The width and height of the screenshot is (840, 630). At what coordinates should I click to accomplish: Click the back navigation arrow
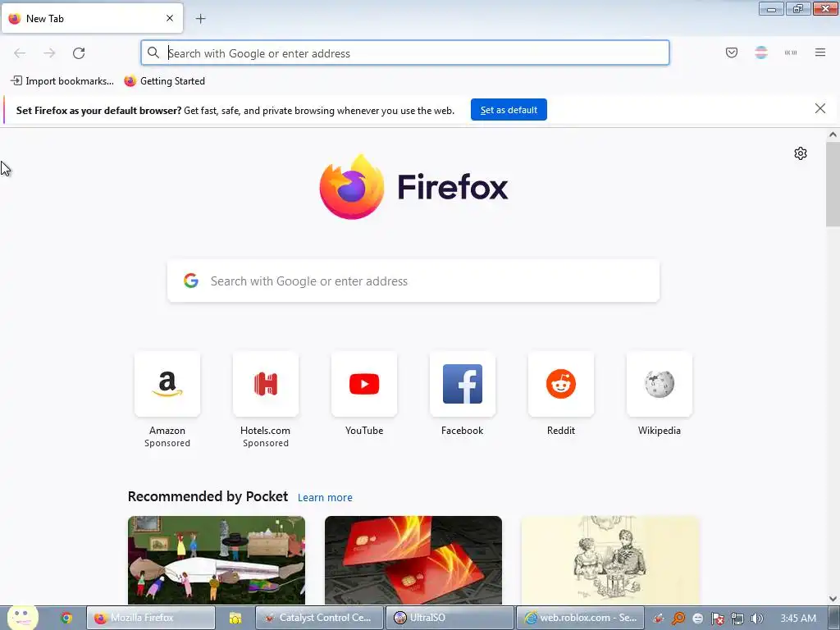pos(20,53)
